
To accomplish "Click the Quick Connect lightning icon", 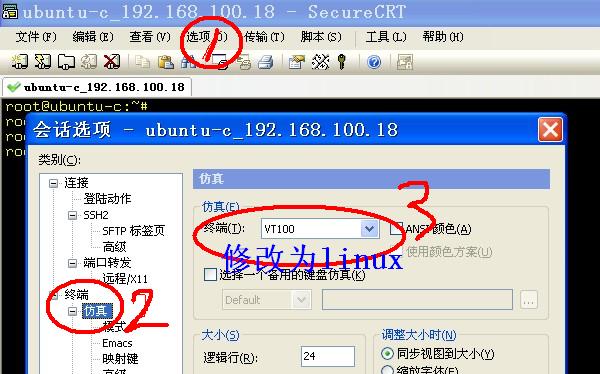I will pos(42,62).
